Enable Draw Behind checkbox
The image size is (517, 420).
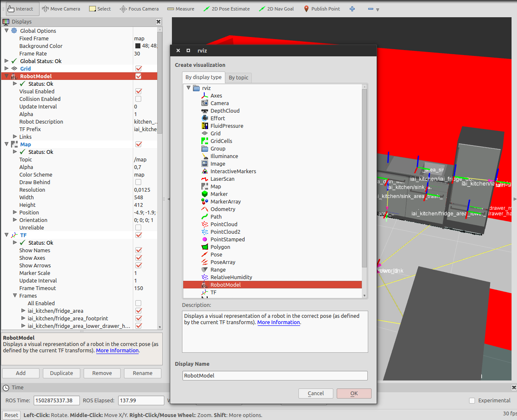click(x=138, y=182)
